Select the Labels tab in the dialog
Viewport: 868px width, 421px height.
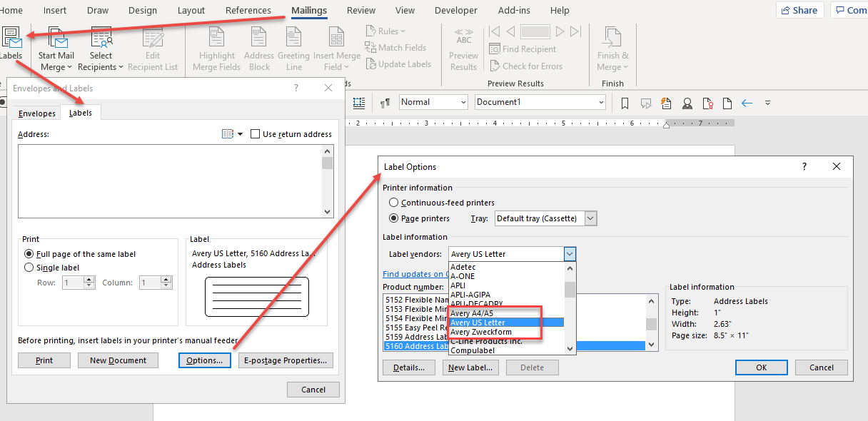[81, 113]
